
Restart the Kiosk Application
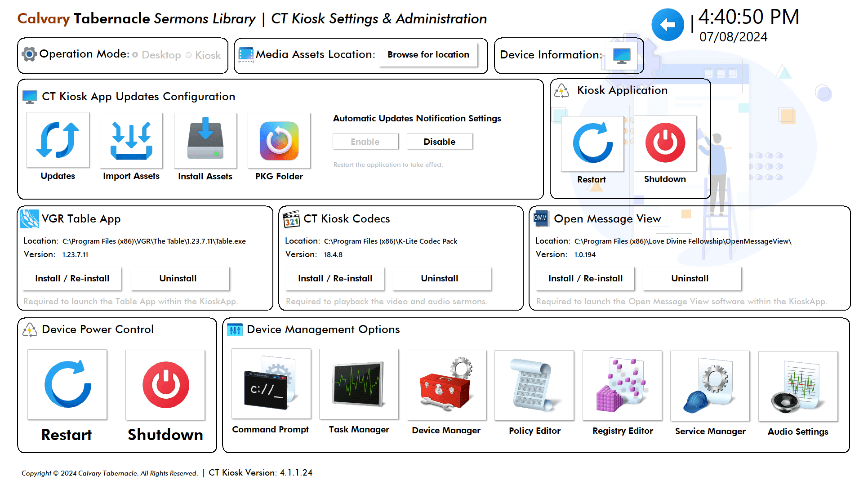click(x=592, y=143)
